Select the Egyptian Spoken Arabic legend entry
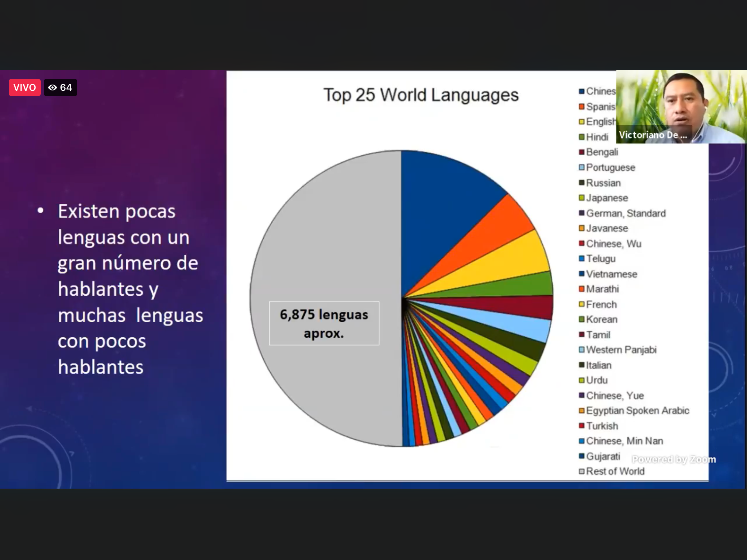The width and height of the screenshot is (747, 560). (637, 411)
